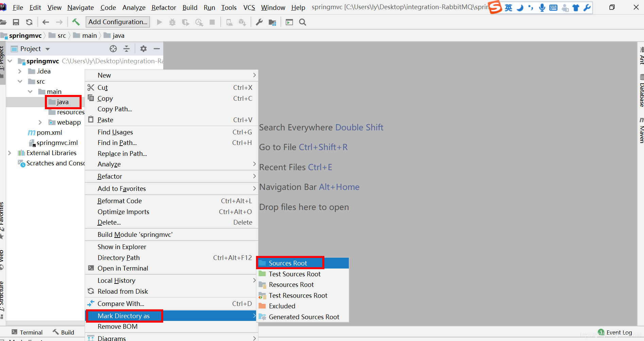Hide the Project panel with minus icon
Viewport: 644px width, 341px height.
click(x=157, y=49)
